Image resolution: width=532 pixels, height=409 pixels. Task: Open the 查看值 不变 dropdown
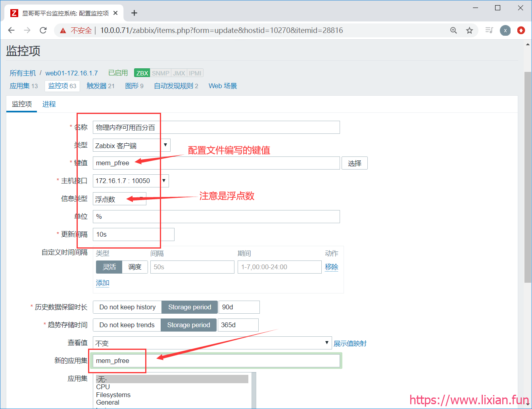212,343
